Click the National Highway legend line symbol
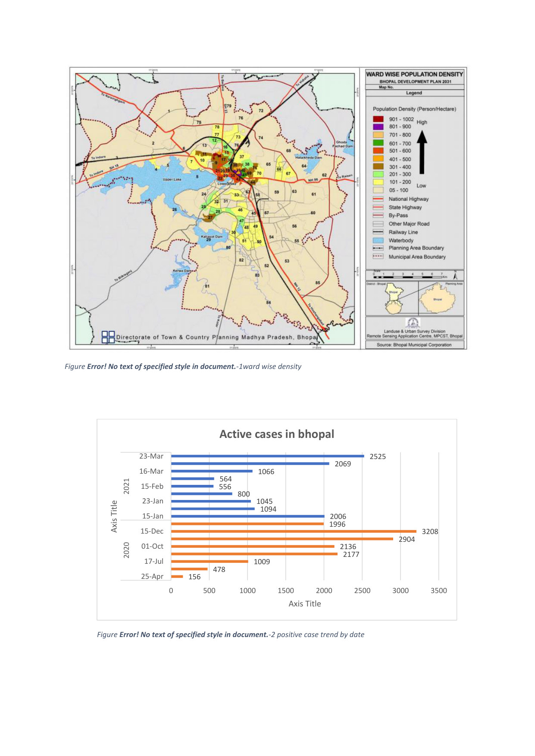 (378, 199)
